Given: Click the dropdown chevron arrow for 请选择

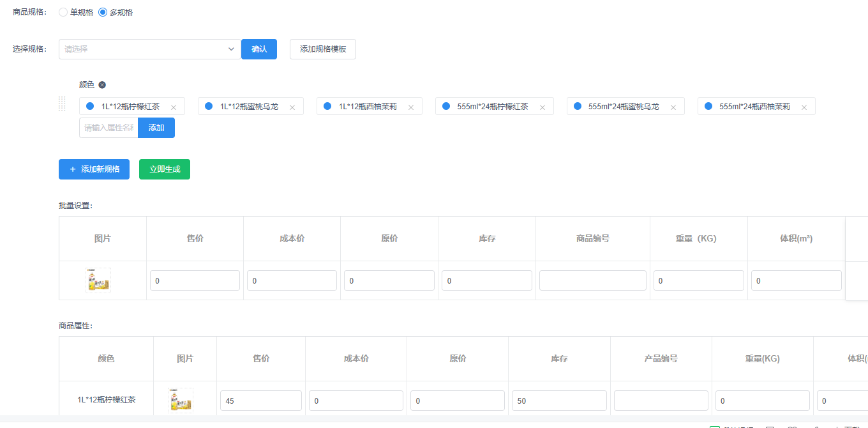Looking at the screenshot, I should point(232,49).
